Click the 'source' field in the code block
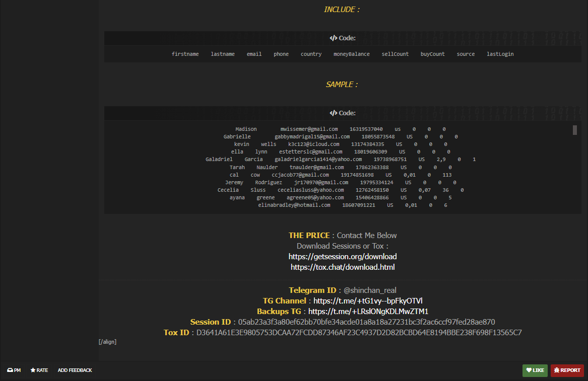 466,54
